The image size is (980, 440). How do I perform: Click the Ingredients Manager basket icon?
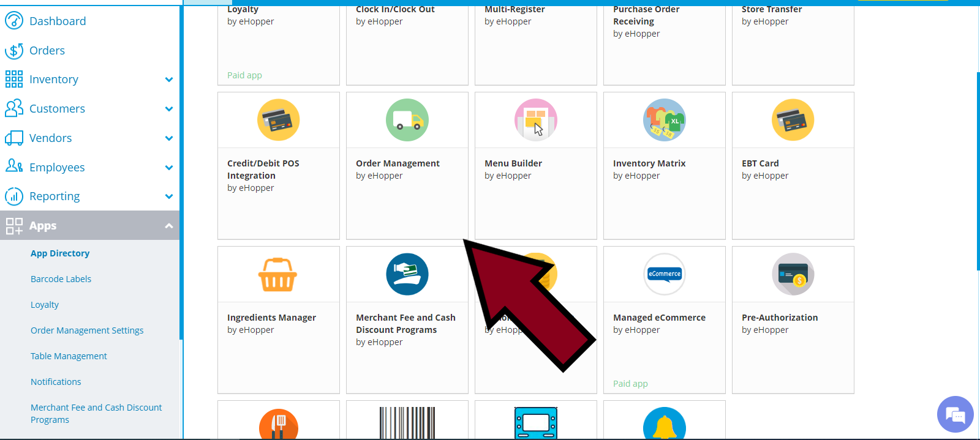[278, 274]
